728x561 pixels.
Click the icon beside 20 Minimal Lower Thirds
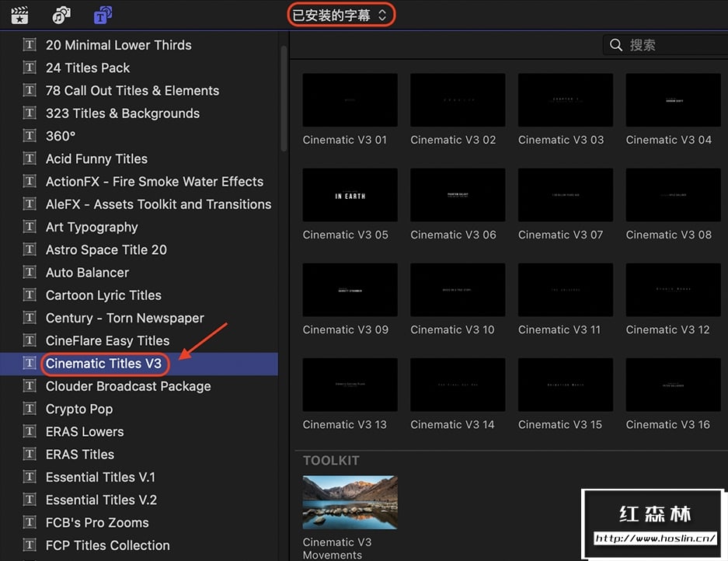coord(30,44)
